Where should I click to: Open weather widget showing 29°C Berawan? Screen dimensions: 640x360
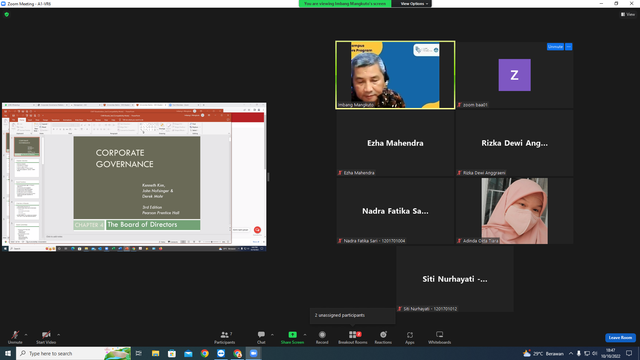[543, 353]
